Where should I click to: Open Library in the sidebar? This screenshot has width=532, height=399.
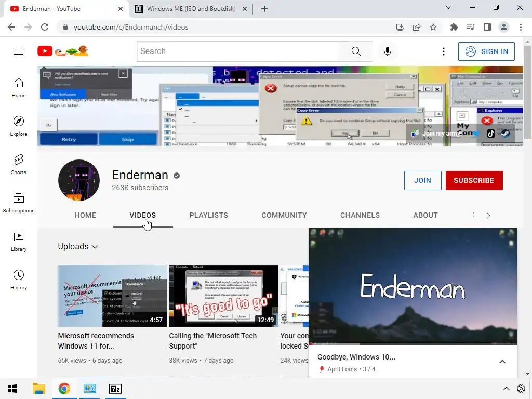pyautogui.click(x=19, y=241)
